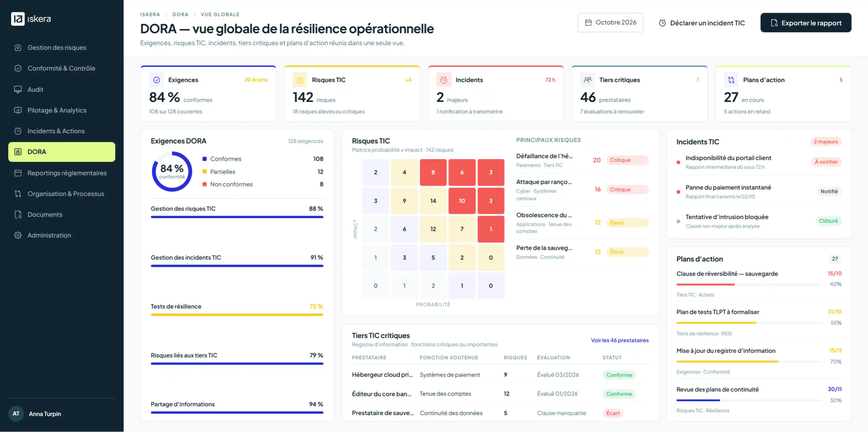This screenshot has width=868, height=432.
Task: Click the Gestion des risques sidebar icon
Action: [18, 48]
